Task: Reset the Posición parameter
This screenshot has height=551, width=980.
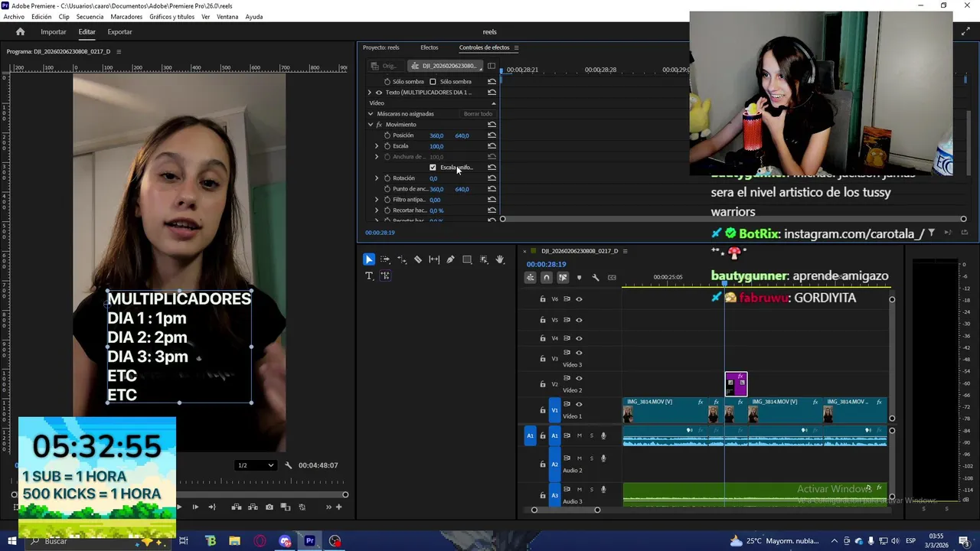Action: (492, 135)
